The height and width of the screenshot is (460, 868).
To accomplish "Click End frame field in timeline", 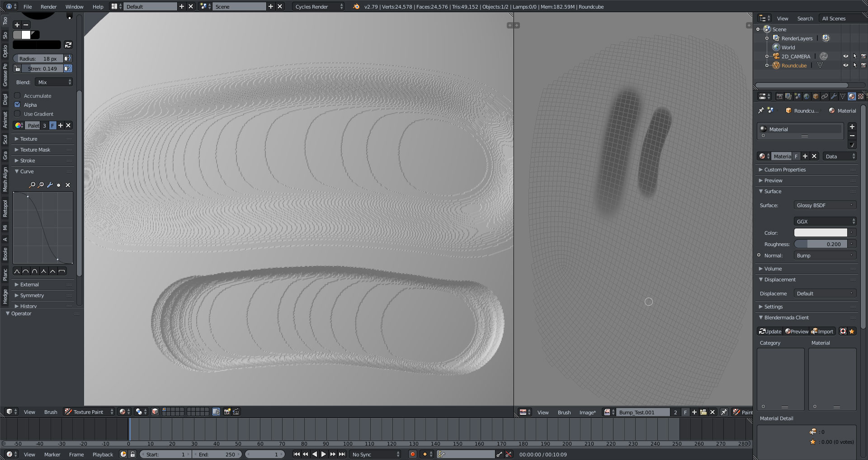I will tap(217, 455).
